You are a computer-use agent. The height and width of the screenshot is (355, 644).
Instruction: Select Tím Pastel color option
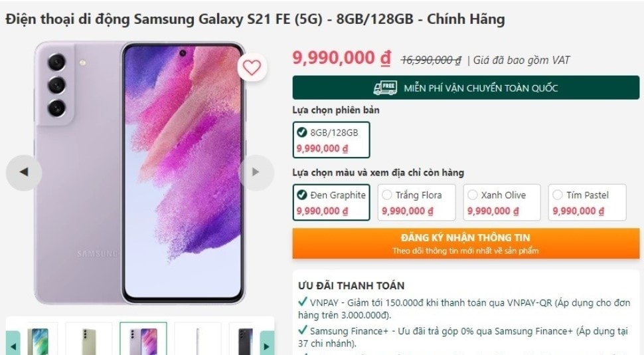(588, 202)
